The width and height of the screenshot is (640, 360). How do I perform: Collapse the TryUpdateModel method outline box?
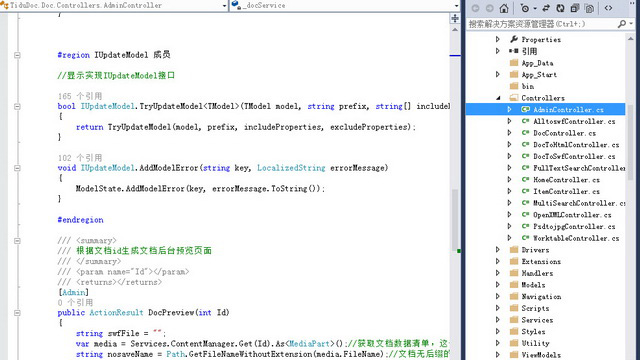click(17, 107)
